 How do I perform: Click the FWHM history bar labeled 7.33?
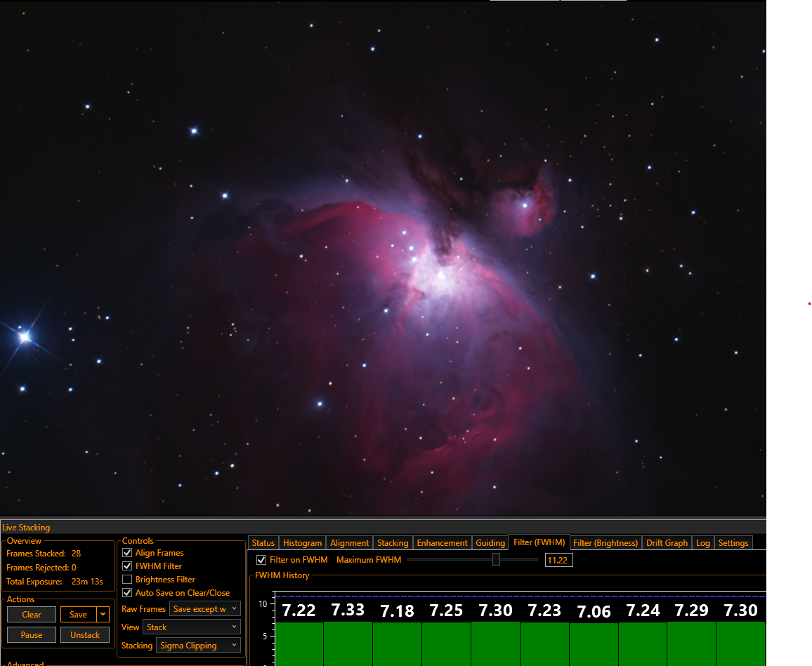click(x=348, y=644)
